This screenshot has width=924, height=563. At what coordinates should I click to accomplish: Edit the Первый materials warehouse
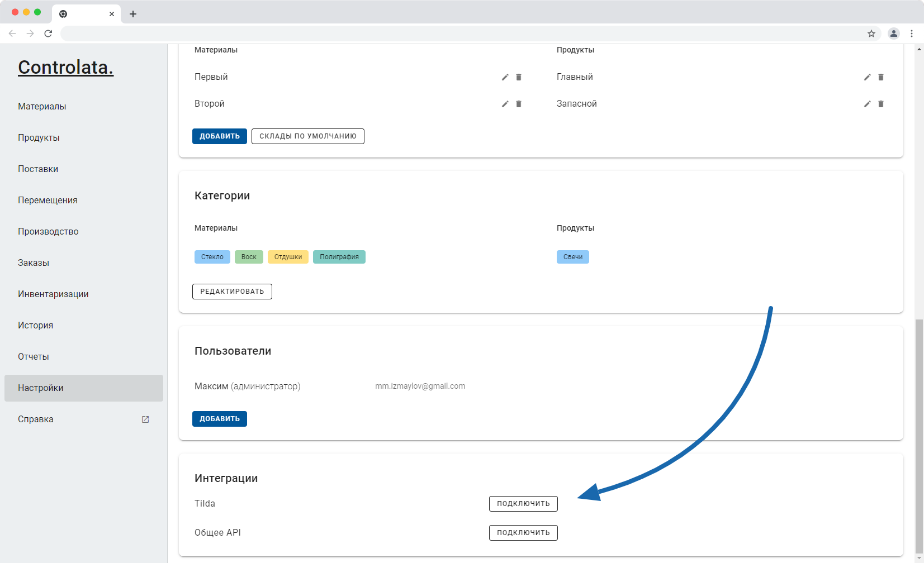(x=505, y=77)
